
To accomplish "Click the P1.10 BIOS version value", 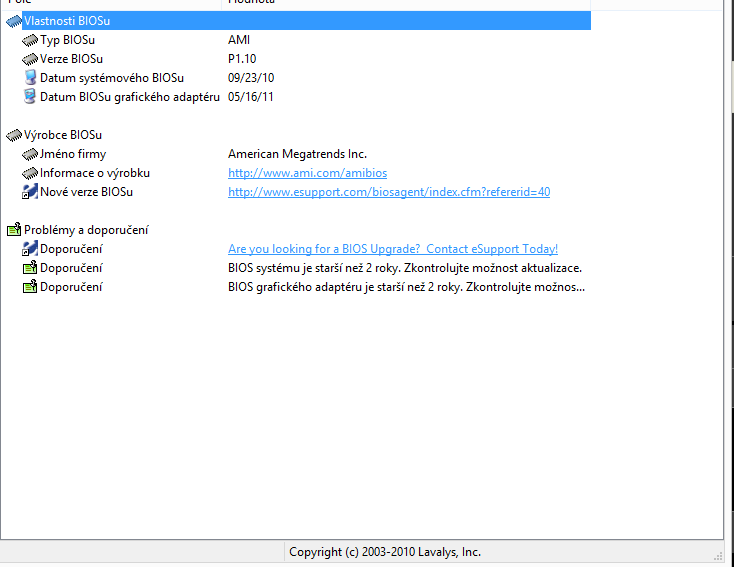I will pos(242,59).
